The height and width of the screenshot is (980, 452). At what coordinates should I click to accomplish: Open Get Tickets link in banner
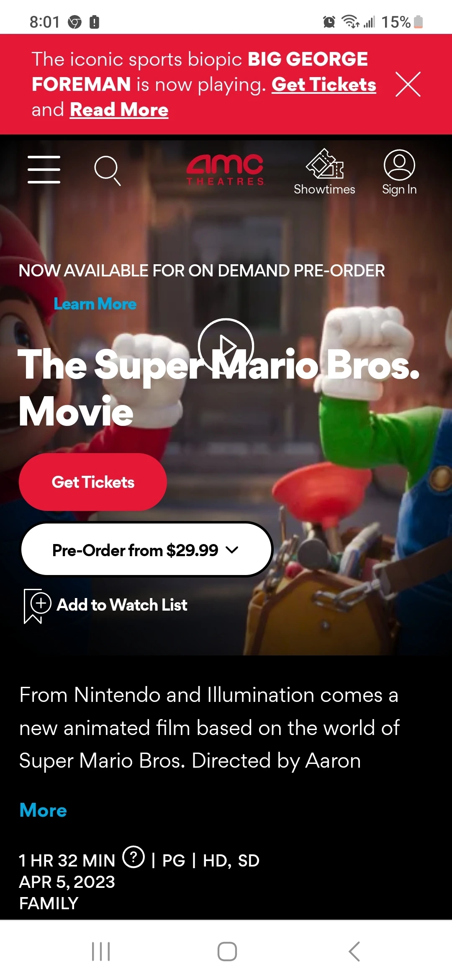coord(324,85)
